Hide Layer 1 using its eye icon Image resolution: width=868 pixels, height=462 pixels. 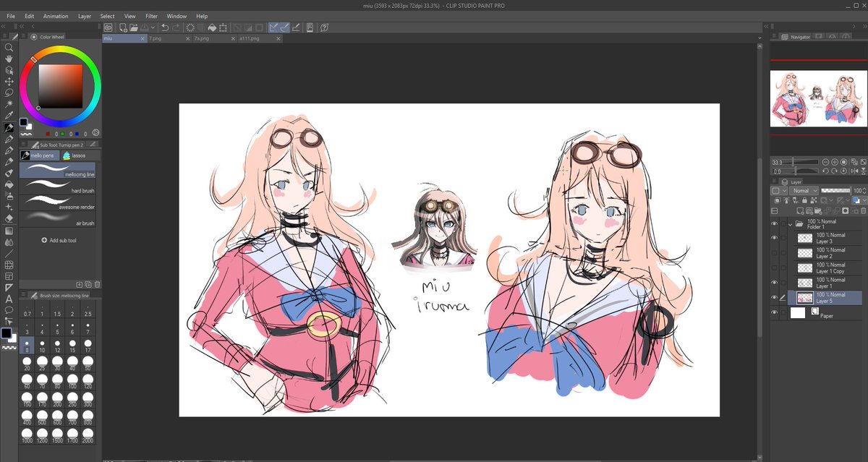[775, 283]
